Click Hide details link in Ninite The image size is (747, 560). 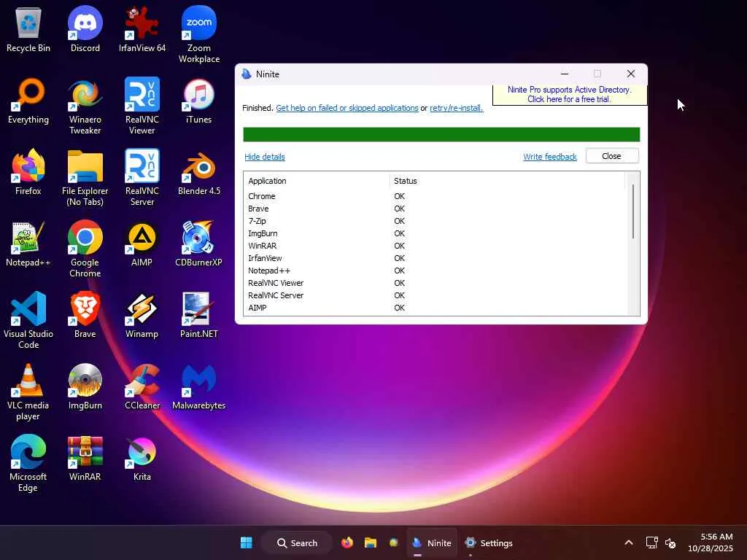coord(264,157)
